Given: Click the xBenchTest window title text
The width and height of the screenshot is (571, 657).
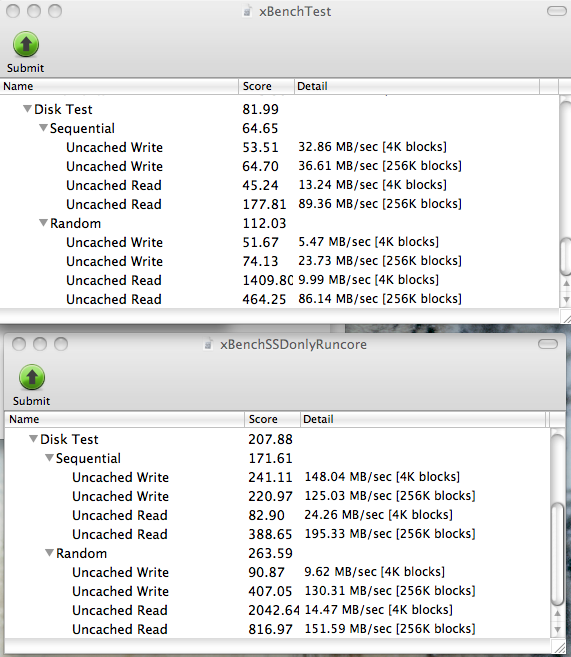Looking at the screenshot, I should (x=295, y=11).
